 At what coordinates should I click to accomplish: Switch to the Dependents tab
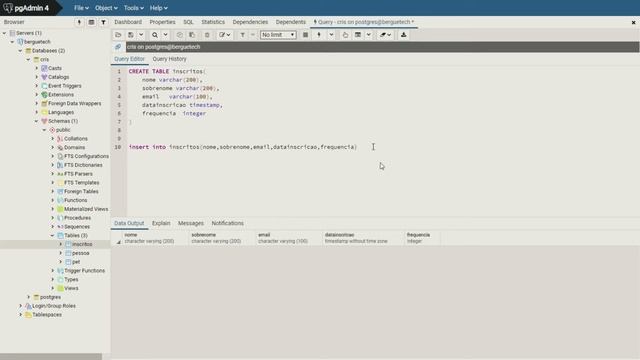click(291, 22)
